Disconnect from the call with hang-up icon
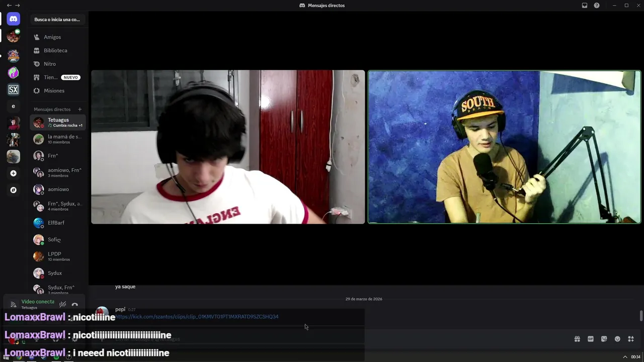 tap(75, 304)
